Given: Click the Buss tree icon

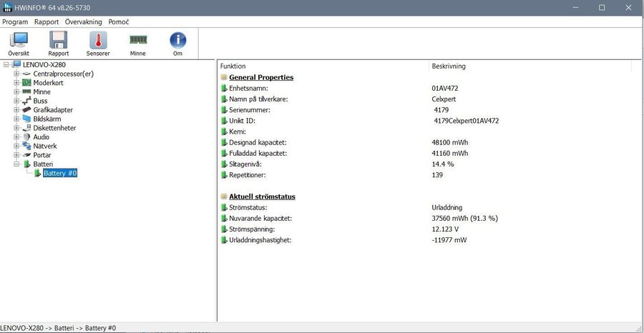Looking at the screenshot, I should [26, 101].
